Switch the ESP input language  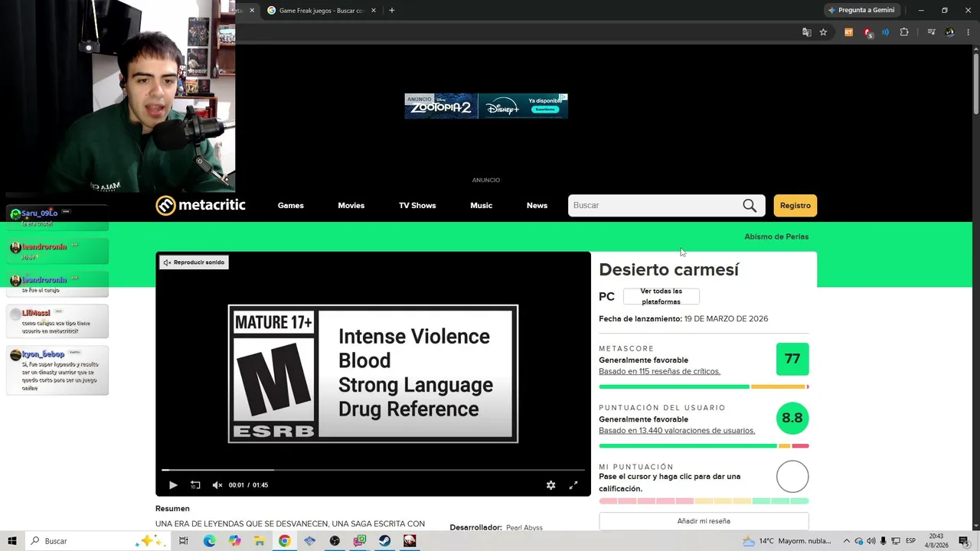(911, 541)
